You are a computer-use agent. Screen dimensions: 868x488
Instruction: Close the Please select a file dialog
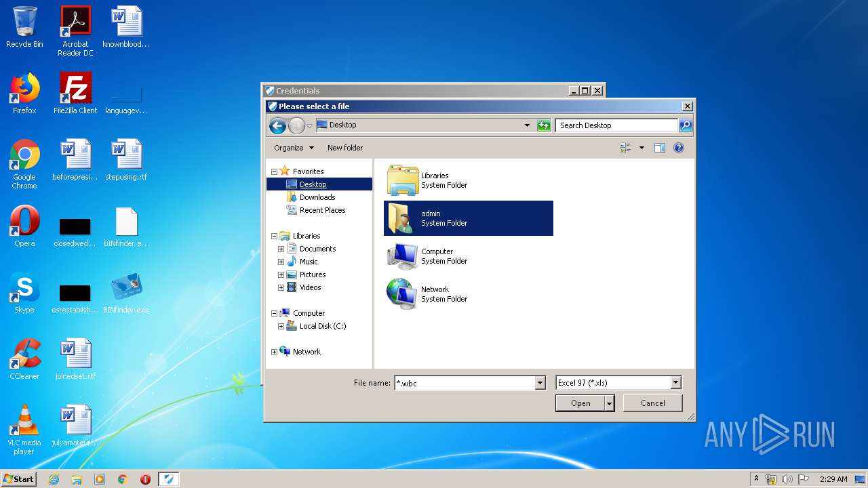coord(687,106)
